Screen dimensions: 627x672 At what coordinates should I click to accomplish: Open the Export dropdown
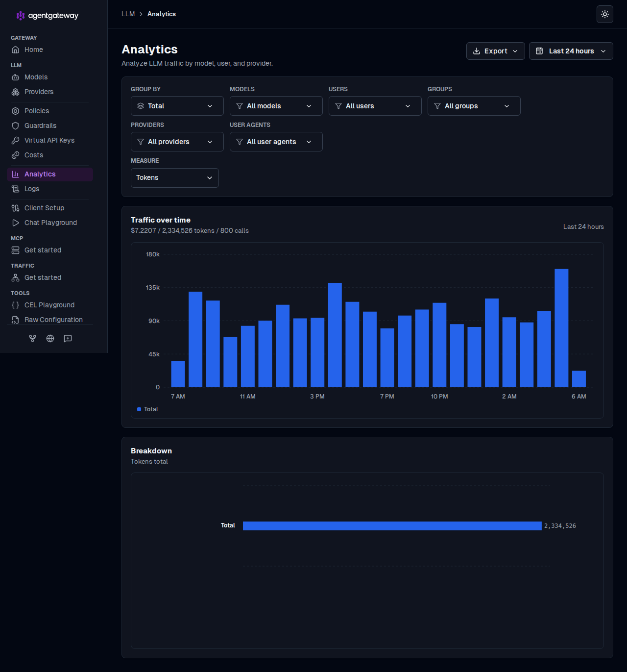click(495, 51)
